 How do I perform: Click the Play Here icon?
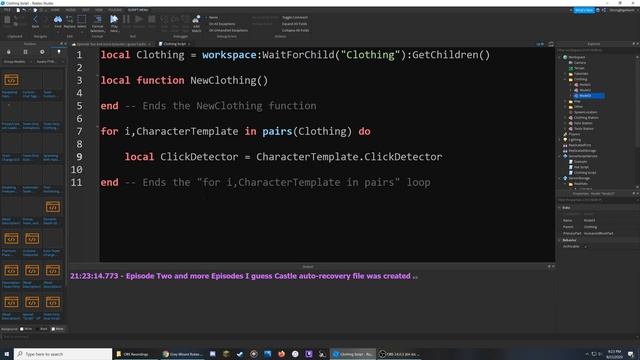pyautogui.click(x=114, y=19)
